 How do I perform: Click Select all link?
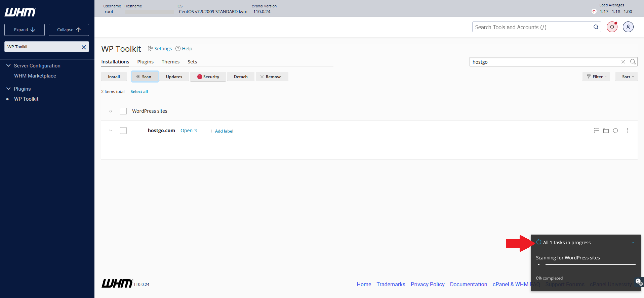[139, 92]
